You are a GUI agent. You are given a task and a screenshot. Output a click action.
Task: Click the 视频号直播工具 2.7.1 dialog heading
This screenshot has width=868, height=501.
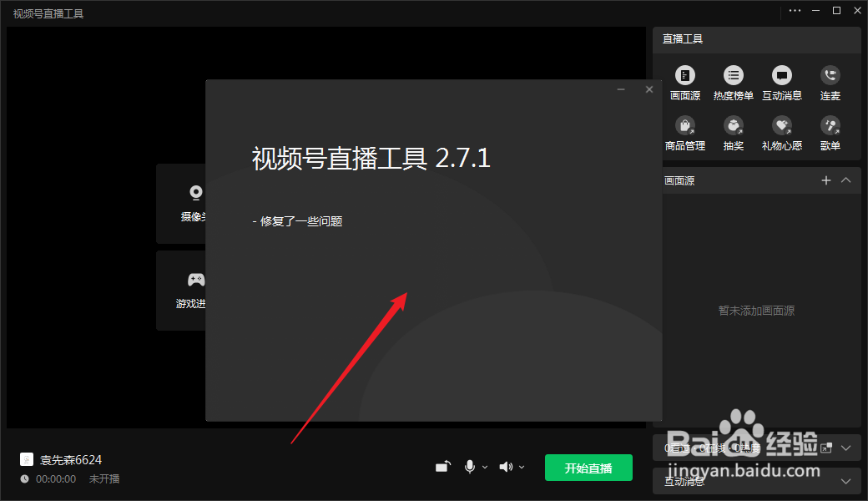tap(371, 159)
